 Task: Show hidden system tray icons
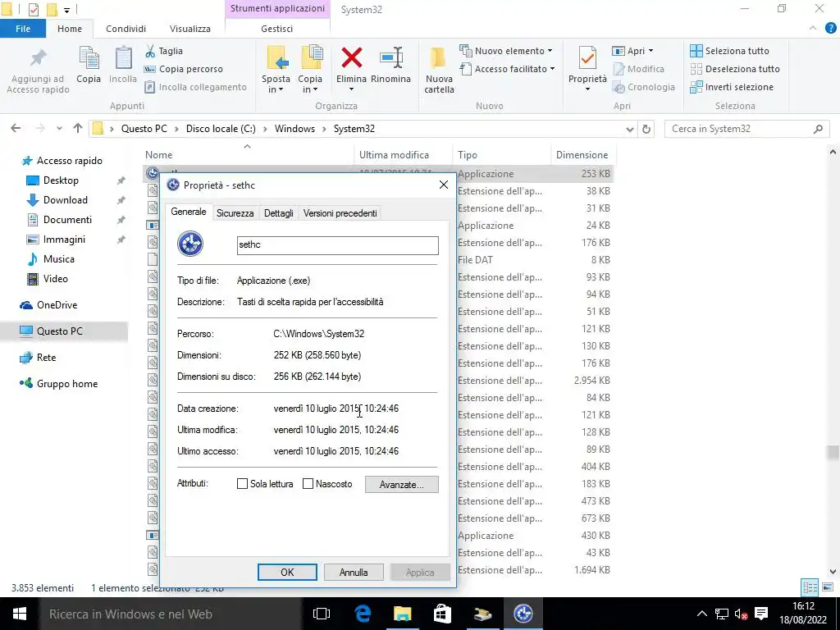click(x=702, y=614)
